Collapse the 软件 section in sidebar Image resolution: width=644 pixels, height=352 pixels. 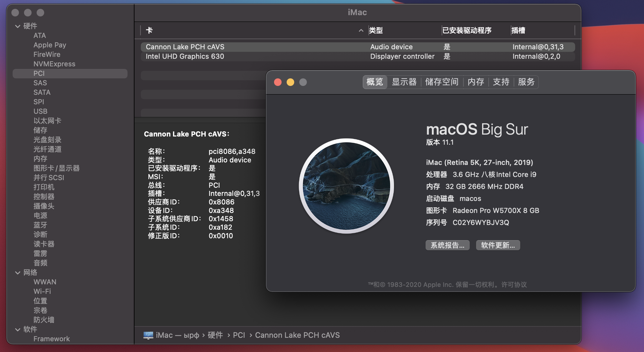coord(18,330)
